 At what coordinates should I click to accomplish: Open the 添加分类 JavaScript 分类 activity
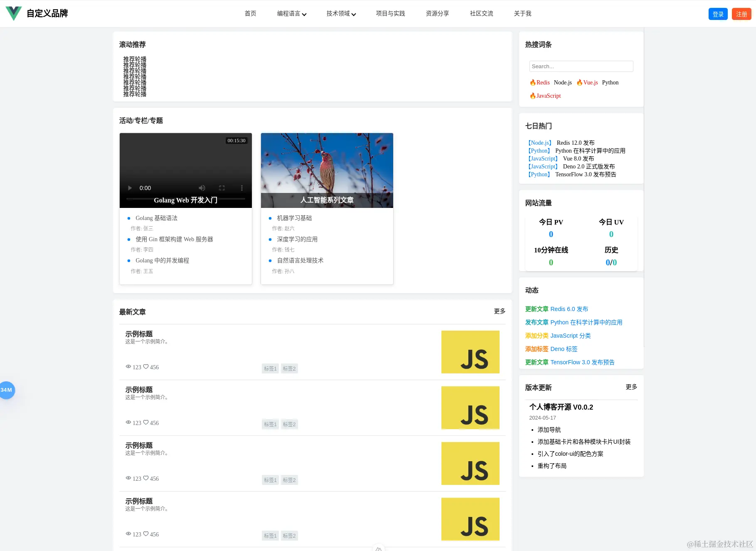tap(558, 336)
